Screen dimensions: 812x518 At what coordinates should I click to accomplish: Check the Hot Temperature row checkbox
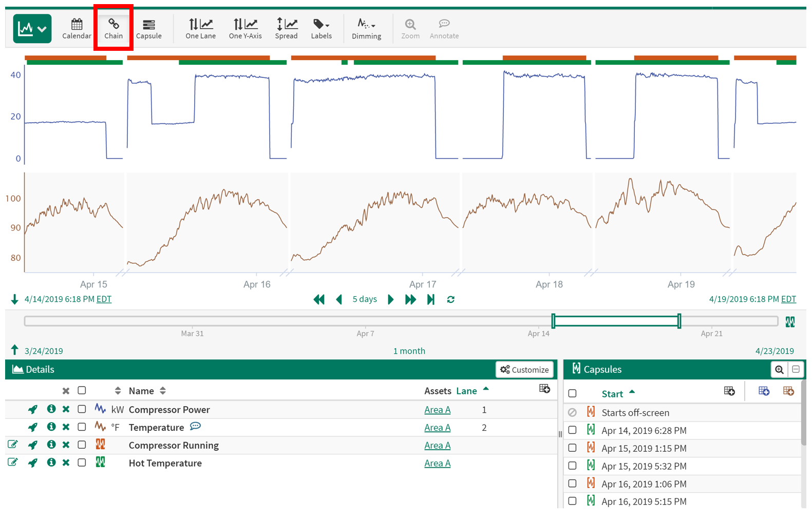(x=82, y=463)
